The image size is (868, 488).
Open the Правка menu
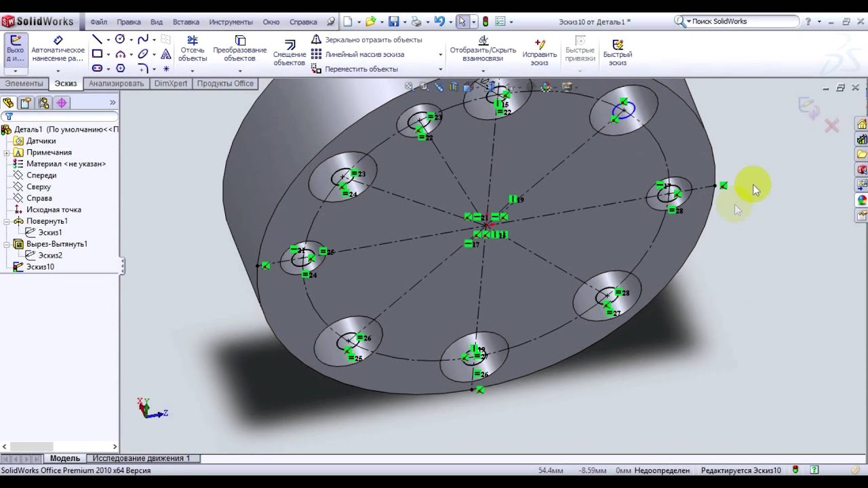coord(129,22)
